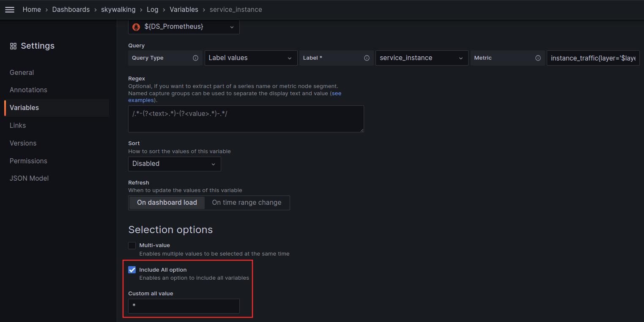Select On dashboard load refresh option
Viewport: 644px width, 322px height.
[167, 203]
